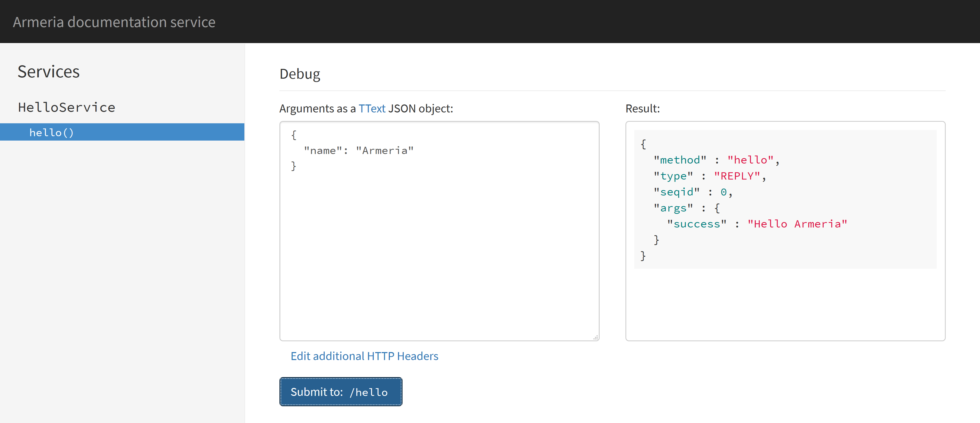Open the hello() method entry

click(x=51, y=132)
